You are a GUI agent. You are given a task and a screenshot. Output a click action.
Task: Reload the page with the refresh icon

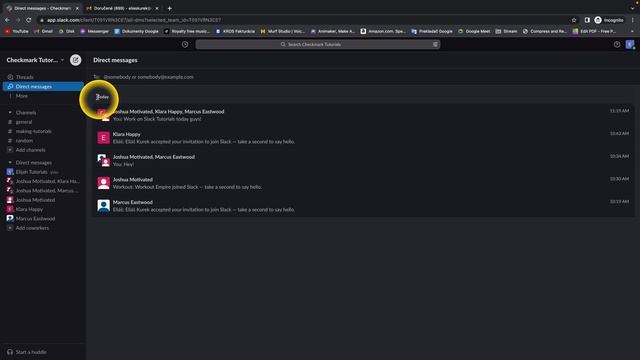[29, 20]
